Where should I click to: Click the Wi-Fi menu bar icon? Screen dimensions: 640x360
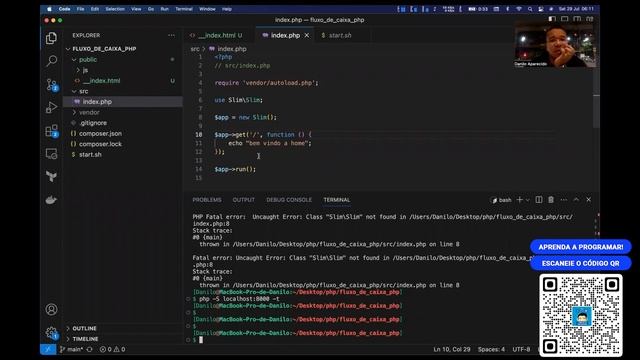[x=519, y=9]
